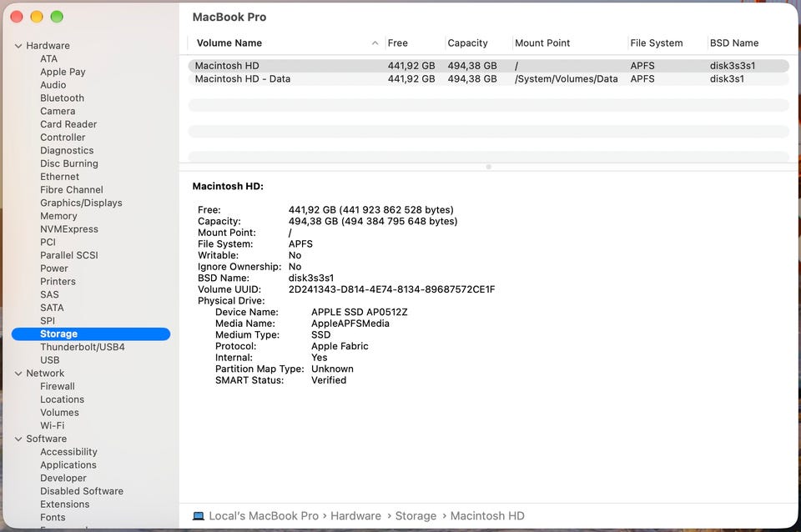The width and height of the screenshot is (801, 532).
Task: Sort by BSD Name column header
Action: (733, 43)
